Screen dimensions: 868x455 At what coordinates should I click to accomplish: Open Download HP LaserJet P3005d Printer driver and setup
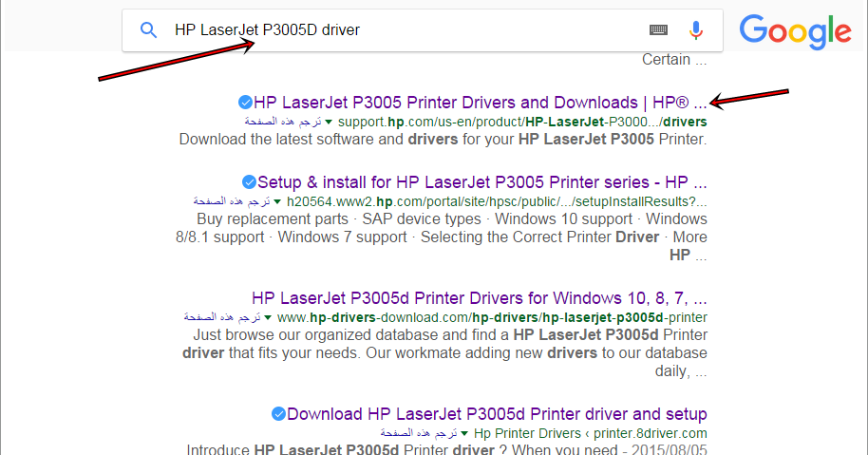click(497, 414)
